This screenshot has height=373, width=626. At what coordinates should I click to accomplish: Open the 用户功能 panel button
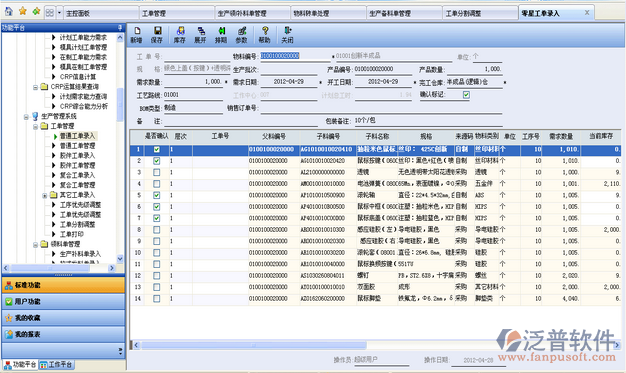pos(63,302)
